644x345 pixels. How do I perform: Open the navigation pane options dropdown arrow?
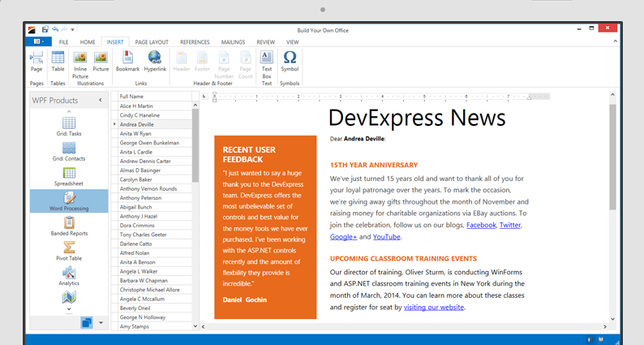pos(101,323)
